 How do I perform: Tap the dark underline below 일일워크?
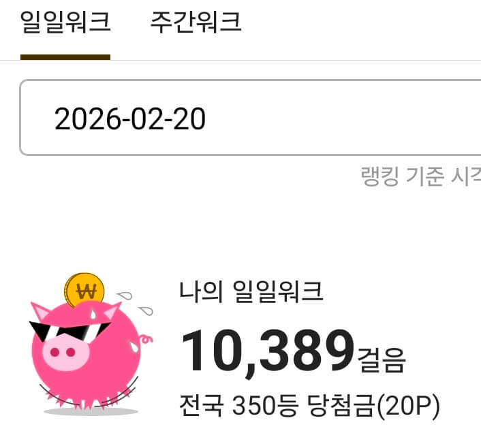point(65,57)
